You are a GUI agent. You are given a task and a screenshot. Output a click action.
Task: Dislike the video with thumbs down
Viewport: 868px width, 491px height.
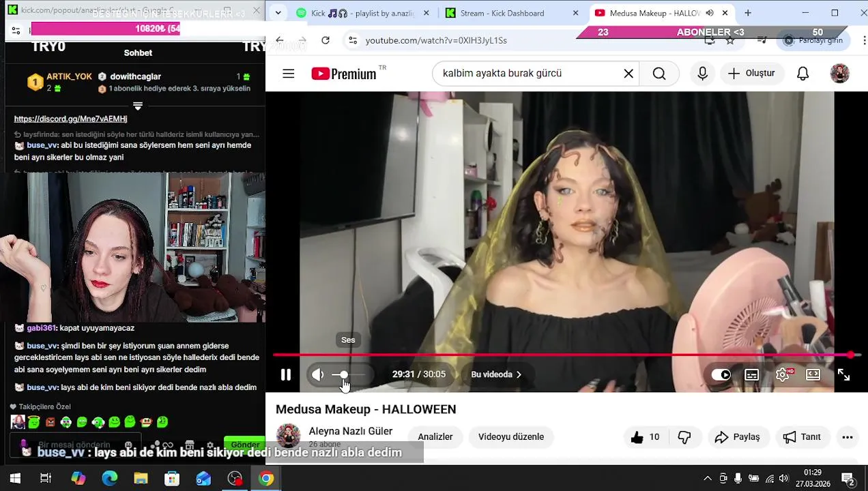coord(684,437)
